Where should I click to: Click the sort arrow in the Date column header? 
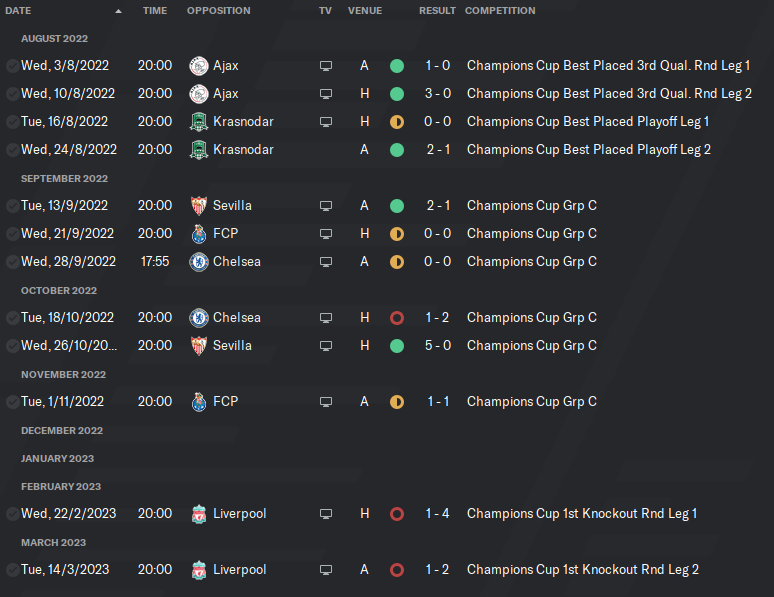(119, 11)
